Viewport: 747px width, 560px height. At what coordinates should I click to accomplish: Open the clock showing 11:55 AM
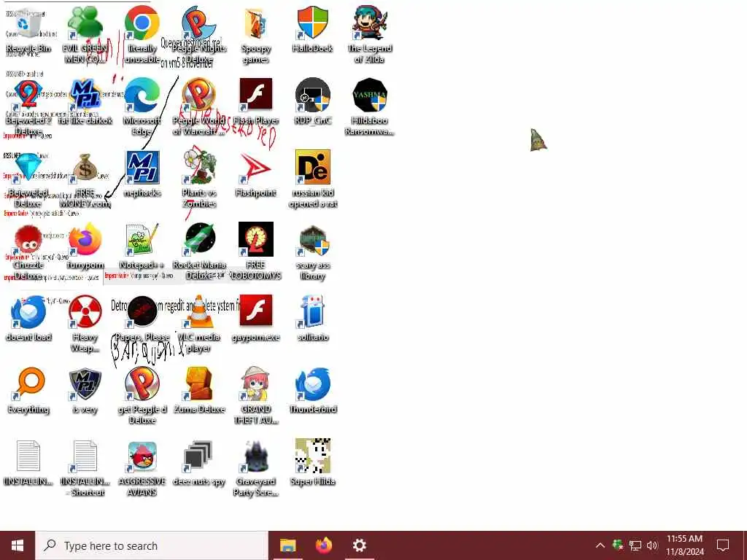[684, 545]
